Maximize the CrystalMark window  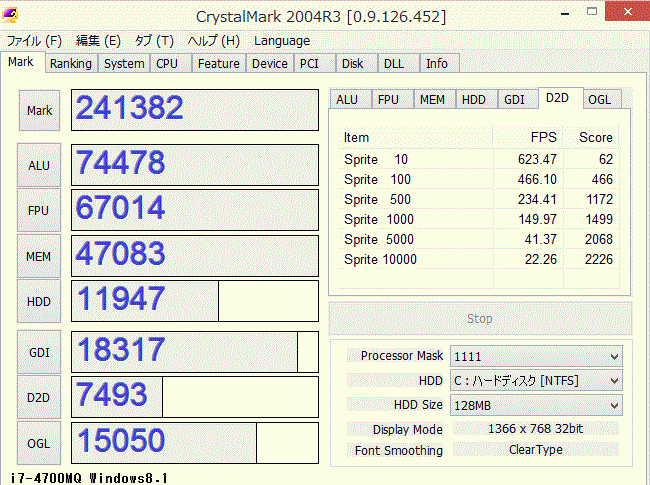pos(592,12)
